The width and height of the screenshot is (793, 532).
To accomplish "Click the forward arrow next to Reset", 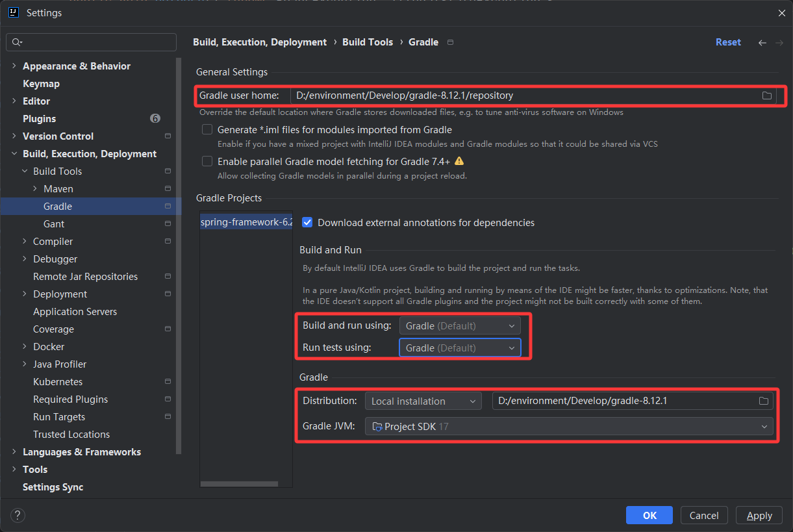I will tap(779, 42).
